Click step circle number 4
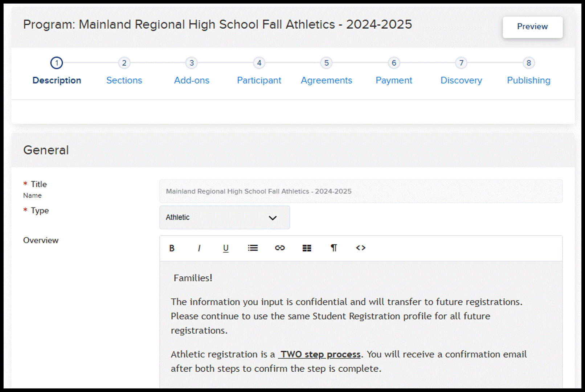Image resolution: width=585 pixels, height=392 pixels. (259, 63)
